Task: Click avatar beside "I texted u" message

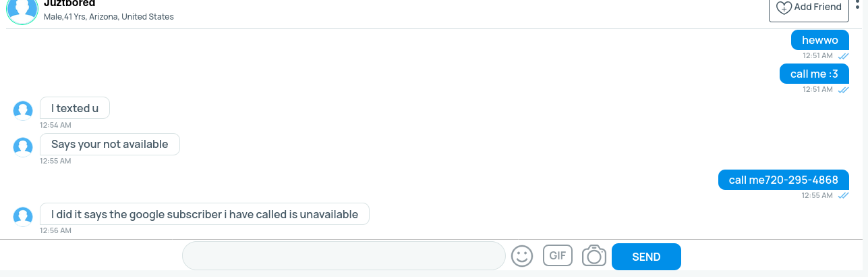Action: [x=23, y=110]
